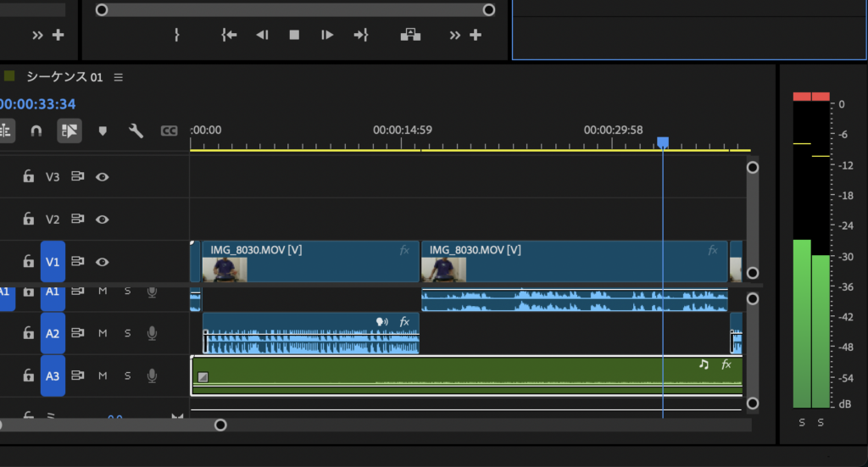Toggle A1 track targeting
This screenshot has height=467, width=868.
[x=53, y=298]
